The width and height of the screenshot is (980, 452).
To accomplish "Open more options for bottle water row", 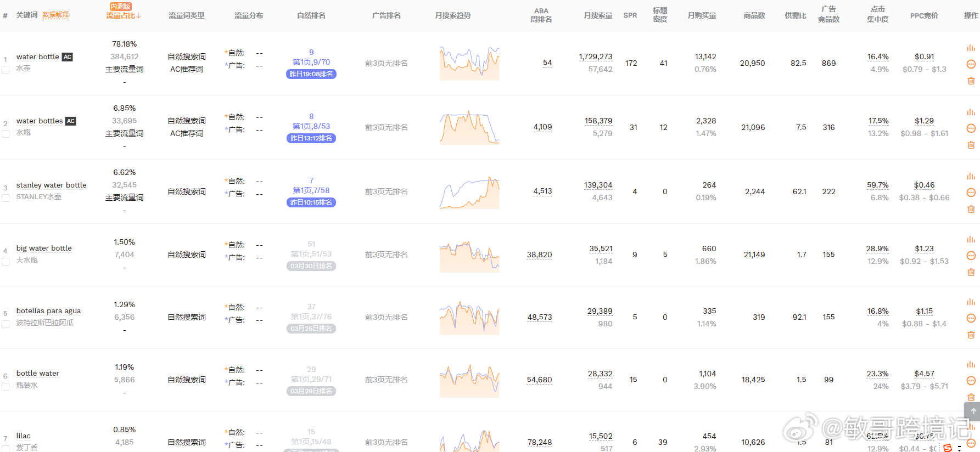I will [x=971, y=381].
